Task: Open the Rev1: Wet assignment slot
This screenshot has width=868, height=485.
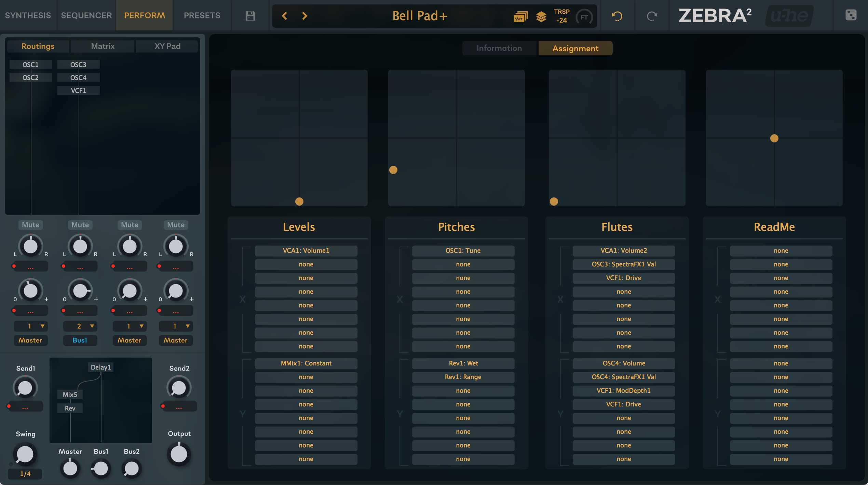Action: point(463,363)
